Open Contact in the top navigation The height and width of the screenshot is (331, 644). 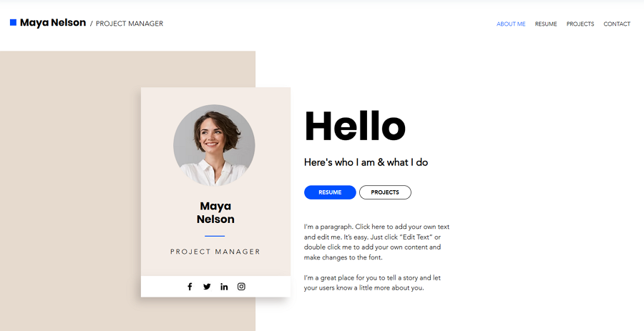(617, 24)
